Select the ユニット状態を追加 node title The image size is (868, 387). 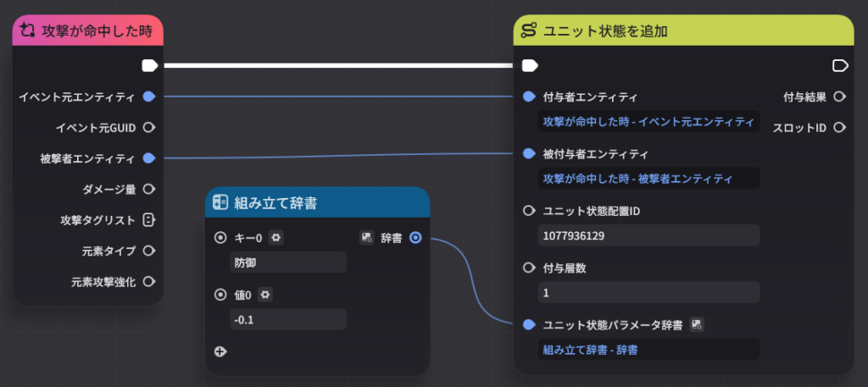pos(605,31)
